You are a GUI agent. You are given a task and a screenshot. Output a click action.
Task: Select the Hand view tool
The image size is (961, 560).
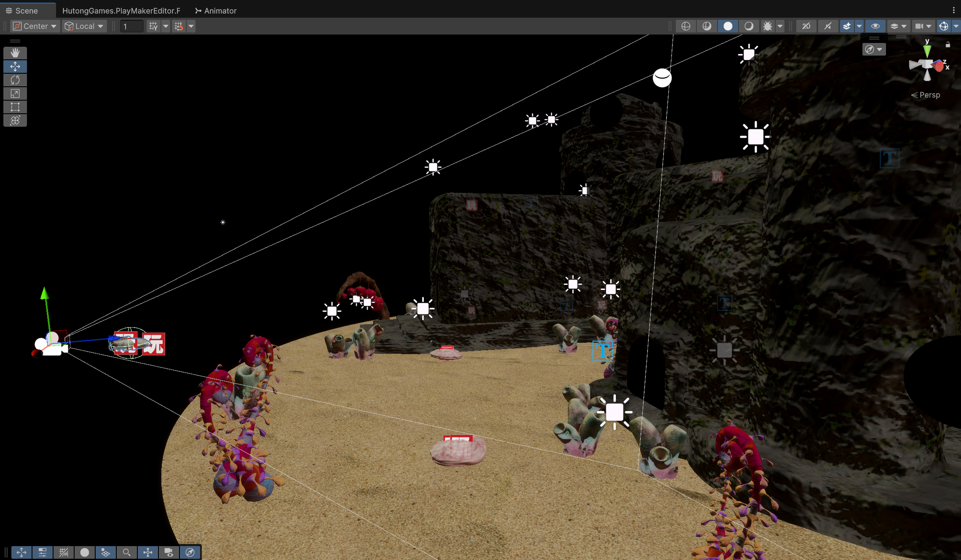coord(15,53)
